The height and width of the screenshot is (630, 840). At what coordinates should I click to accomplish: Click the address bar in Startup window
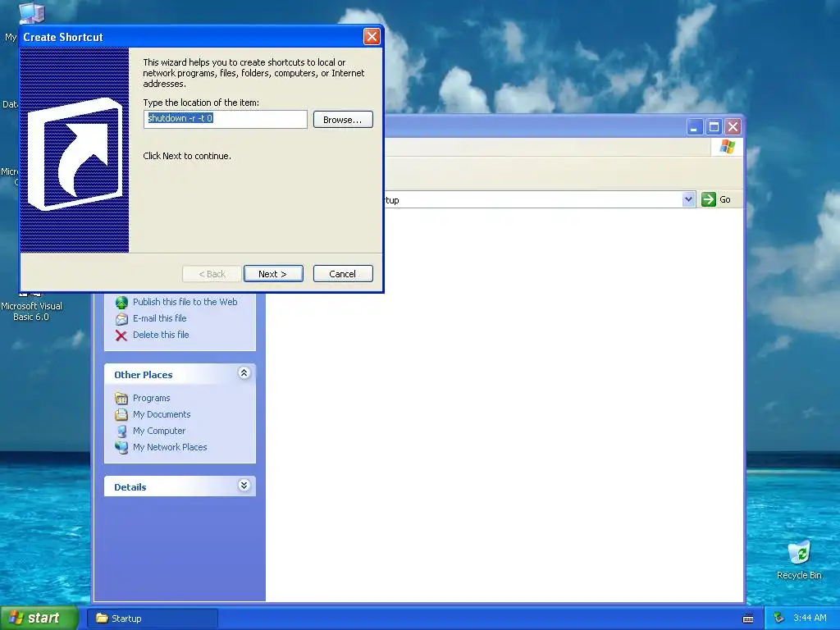pos(533,200)
